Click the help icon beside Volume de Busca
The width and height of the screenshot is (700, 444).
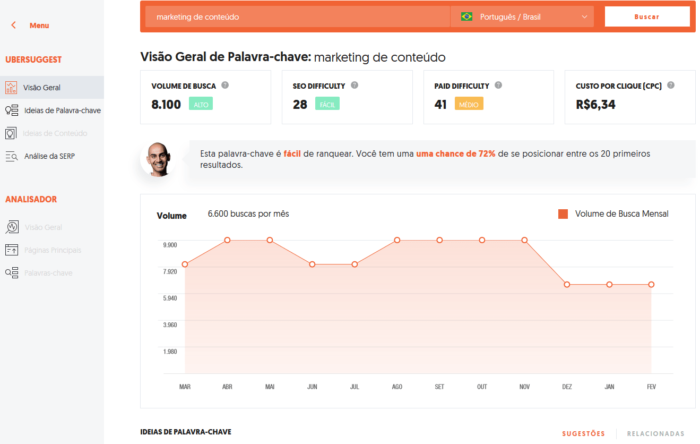[x=225, y=86]
